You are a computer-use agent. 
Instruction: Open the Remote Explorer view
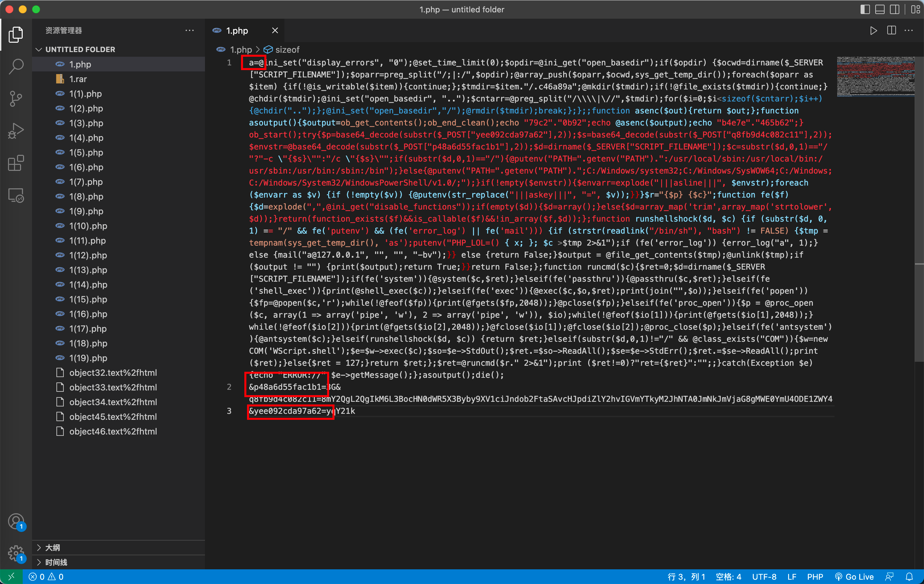[16, 195]
